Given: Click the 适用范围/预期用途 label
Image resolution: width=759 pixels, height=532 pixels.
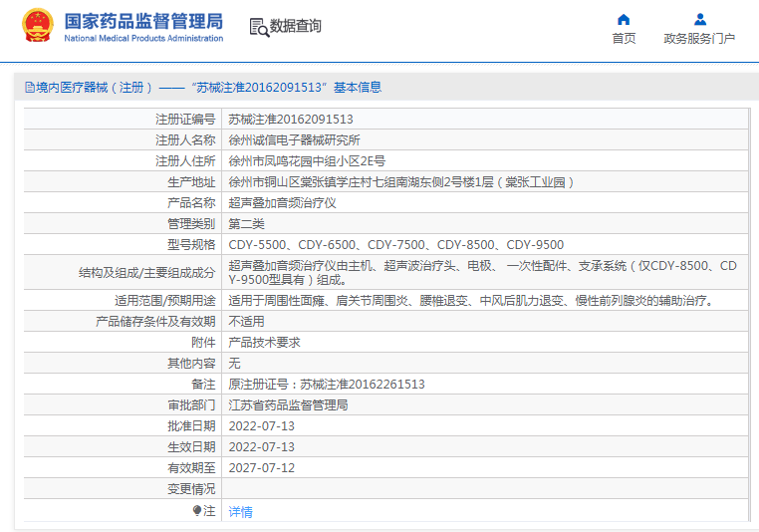Looking at the screenshot, I should click(x=165, y=301).
